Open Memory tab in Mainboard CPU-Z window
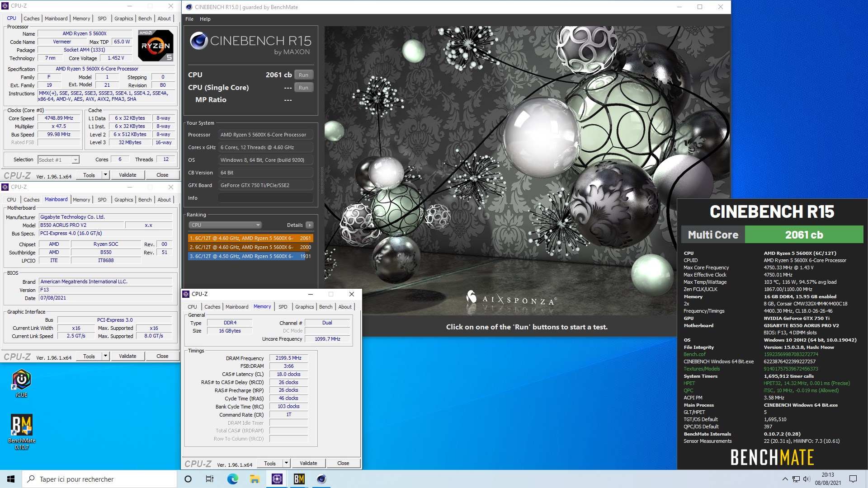Image resolution: width=868 pixels, height=488 pixels. pyautogui.click(x=81, y=200)
